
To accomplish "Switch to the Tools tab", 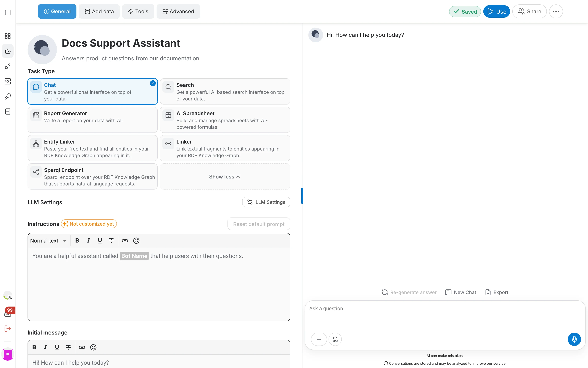I will (138, 11).
